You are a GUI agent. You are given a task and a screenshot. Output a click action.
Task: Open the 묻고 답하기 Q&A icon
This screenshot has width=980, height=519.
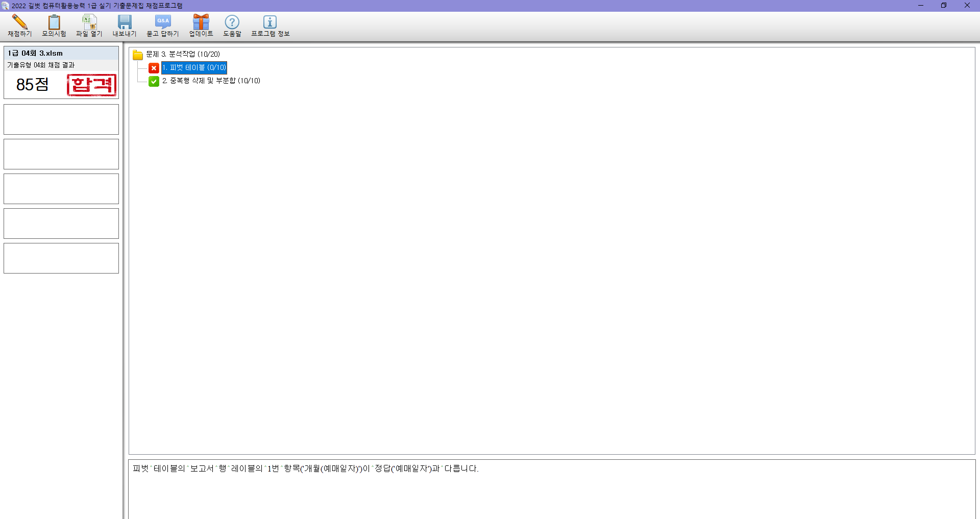coord(163,22)
